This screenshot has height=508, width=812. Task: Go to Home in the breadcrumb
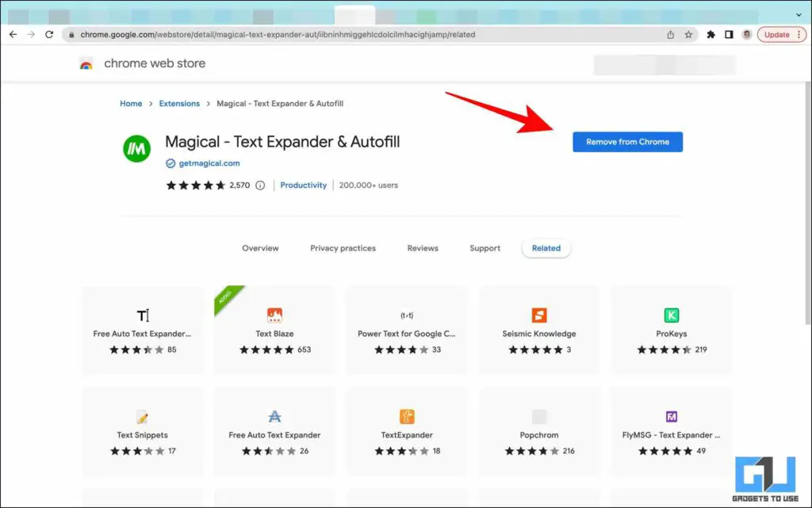[x=131, y=104]
